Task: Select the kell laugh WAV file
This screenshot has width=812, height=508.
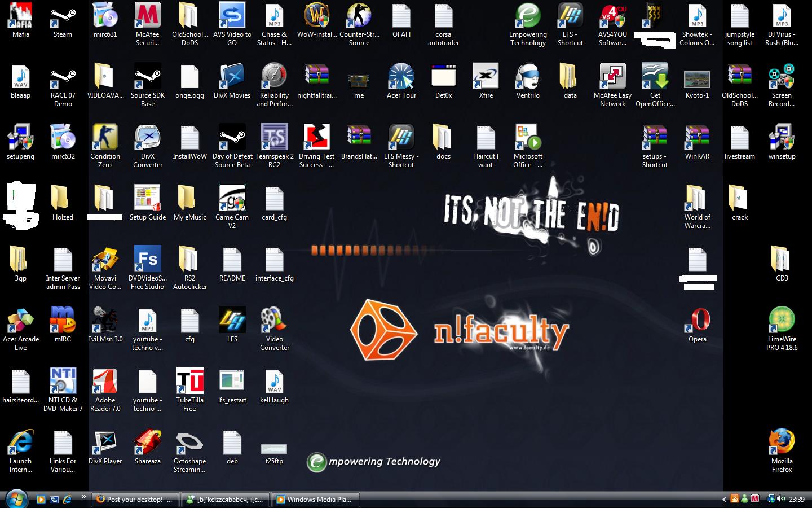Action: coord(274,386)
